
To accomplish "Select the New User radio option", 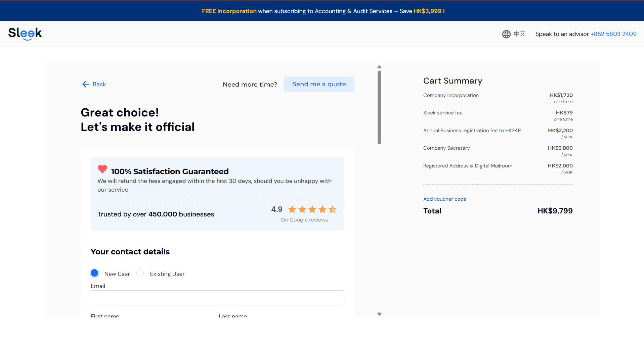I will (94, 273).
